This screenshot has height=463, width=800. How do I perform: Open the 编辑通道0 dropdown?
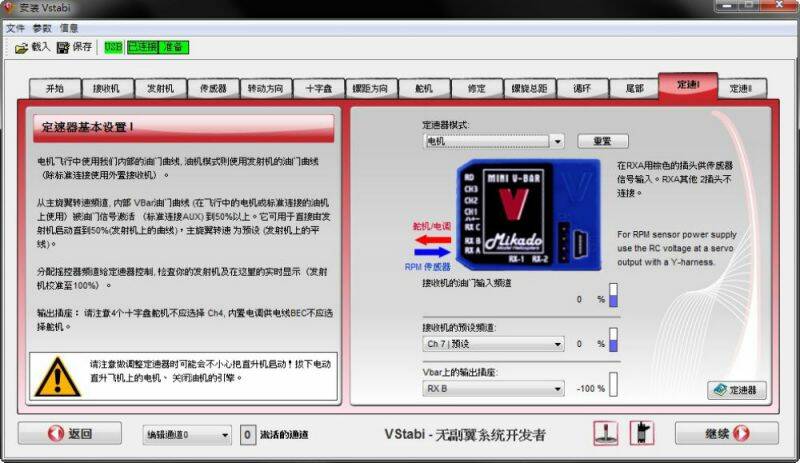(x=187, y=435)
